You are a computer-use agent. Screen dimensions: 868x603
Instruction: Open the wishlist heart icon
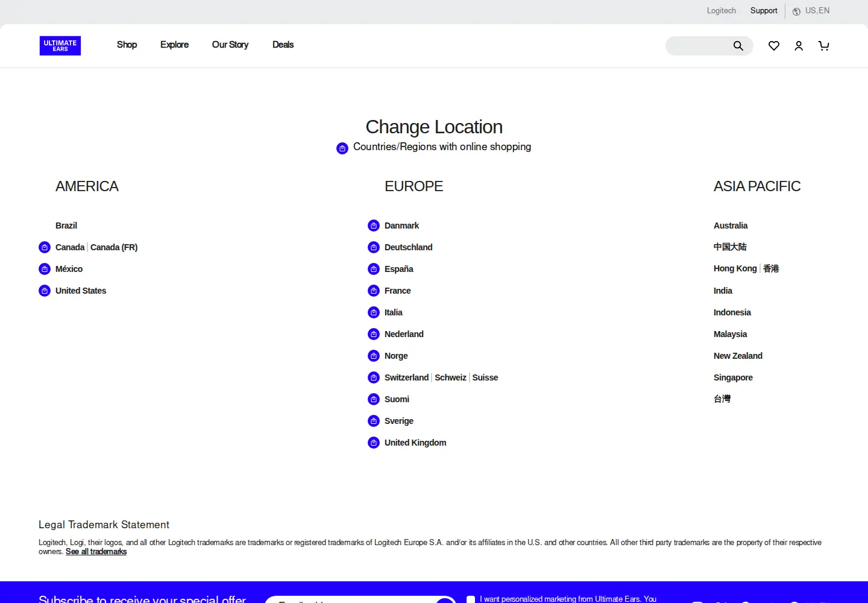tap(774, 46)
